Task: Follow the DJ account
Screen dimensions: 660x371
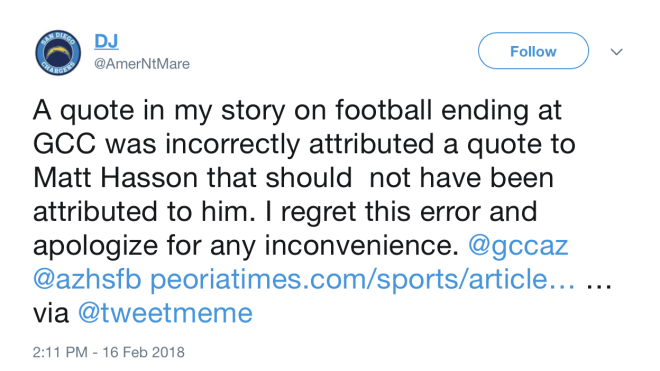Action: 533,51
